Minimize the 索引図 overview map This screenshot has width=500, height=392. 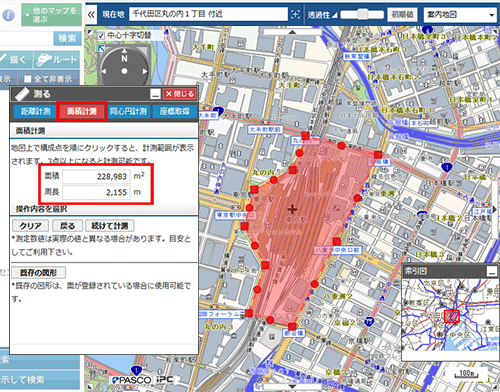point(492,271)
